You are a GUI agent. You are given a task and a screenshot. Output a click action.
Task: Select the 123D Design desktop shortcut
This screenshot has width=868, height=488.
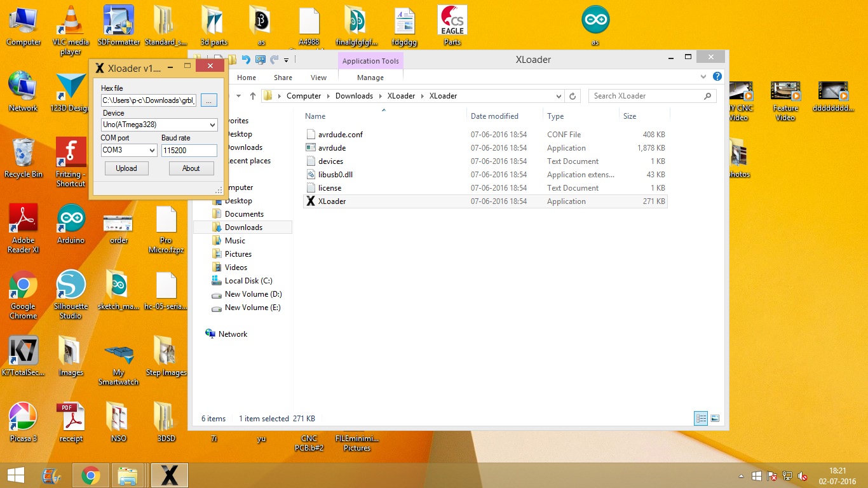71,91
